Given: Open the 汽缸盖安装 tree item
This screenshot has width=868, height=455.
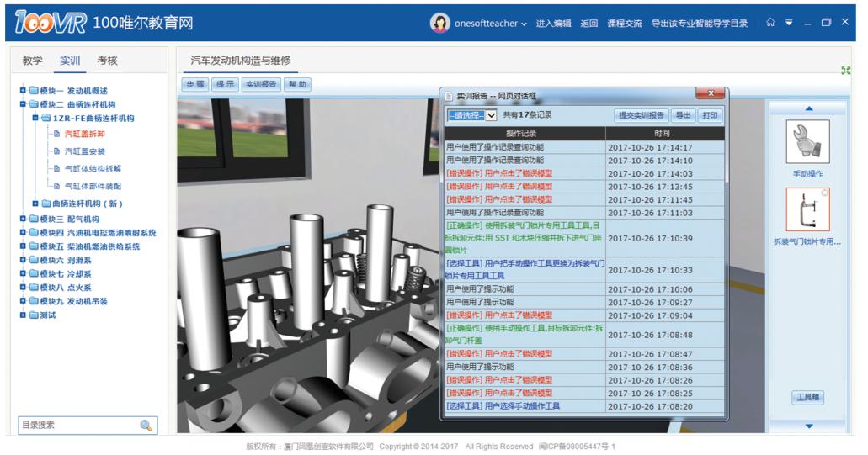Looking at the screenshot, I should pyautogui.click(x=84, y=151).
